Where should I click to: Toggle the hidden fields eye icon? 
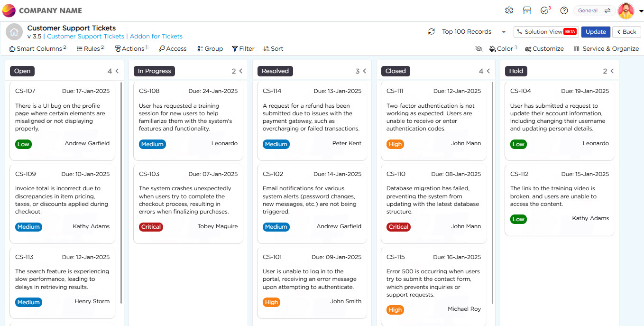478,49
